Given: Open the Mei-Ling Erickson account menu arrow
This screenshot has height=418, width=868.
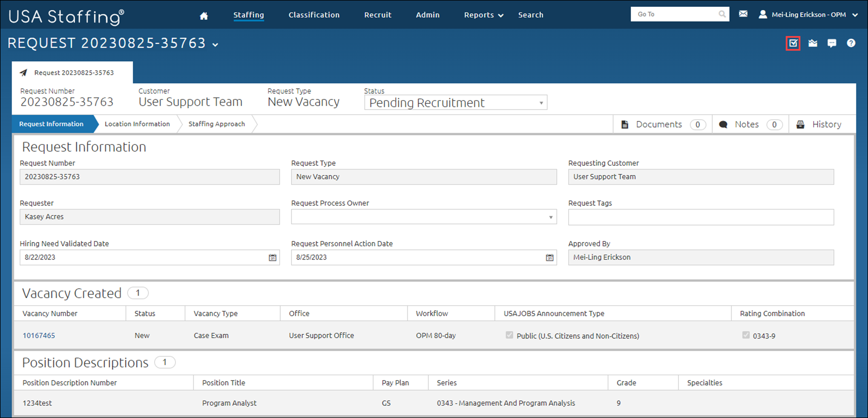Looking at the screenshot, I should pyautogui.click(x=855, y=15).
